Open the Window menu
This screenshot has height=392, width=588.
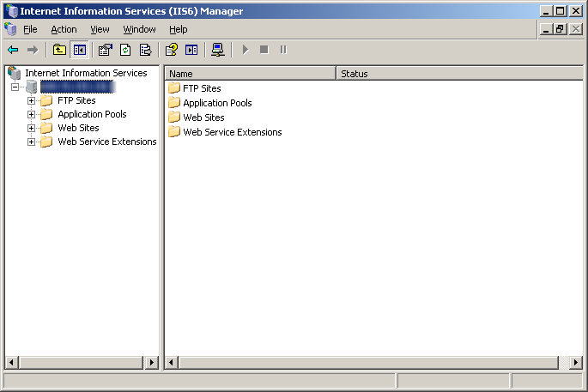point(140,29)
